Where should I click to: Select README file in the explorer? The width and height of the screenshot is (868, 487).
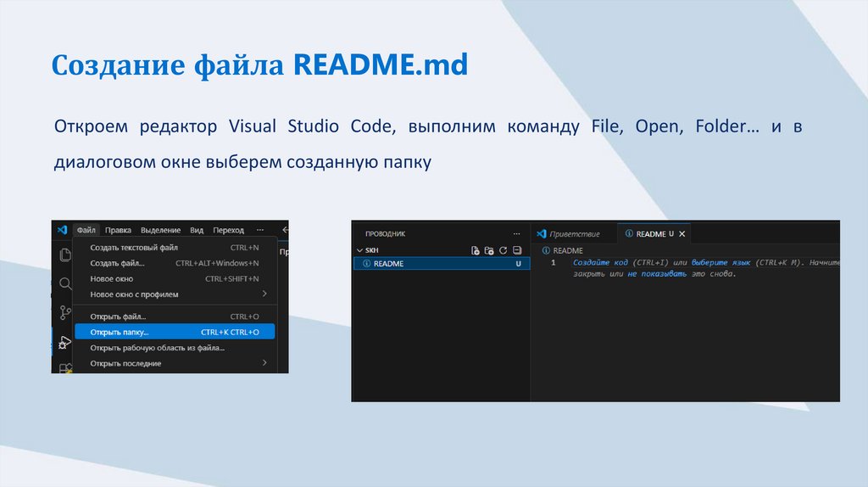coord(442,264)
